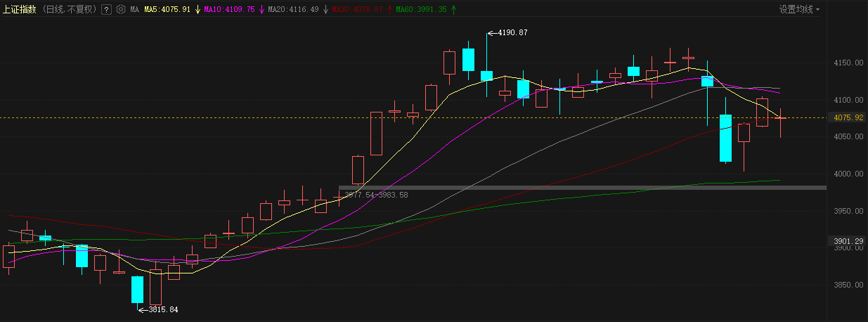Click the 3815.84 low price label
Viewport: 868px width, 322px height.
click(x=163, y=309)
